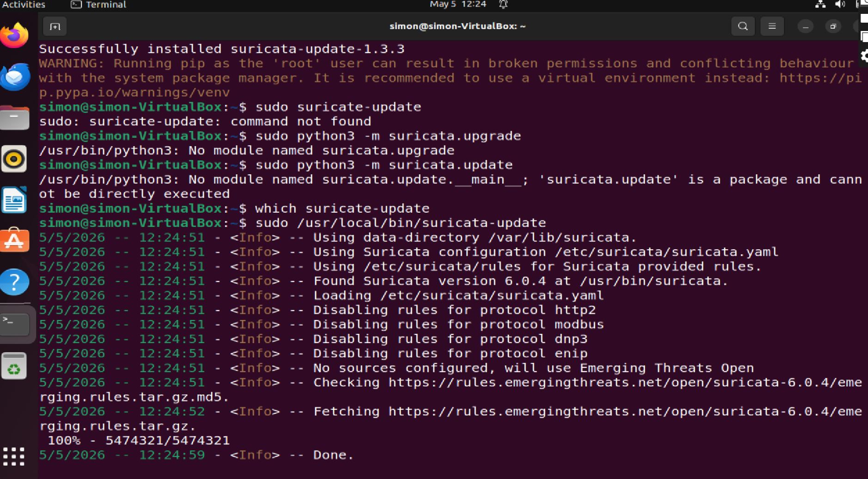Screen dimensions: 868x479
Task: Click the emergingthreats md5 URL in Checking line
Action: (x=625, y=383)
